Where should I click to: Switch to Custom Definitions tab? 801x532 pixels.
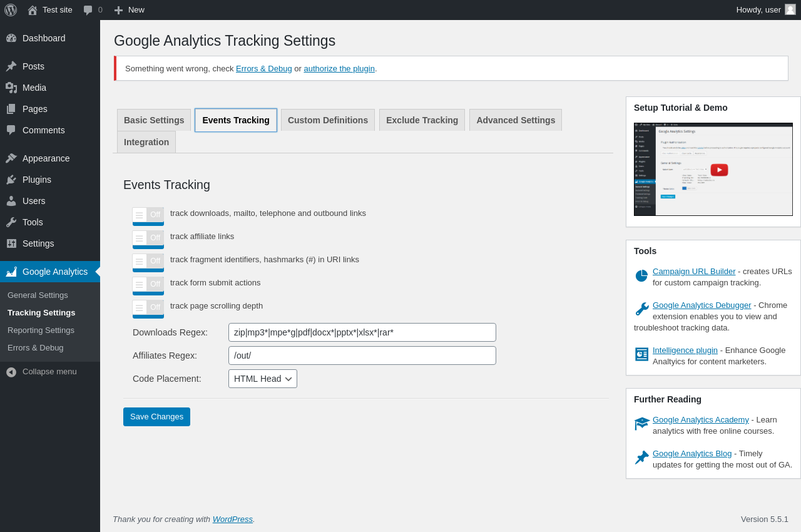click(328, 120)
